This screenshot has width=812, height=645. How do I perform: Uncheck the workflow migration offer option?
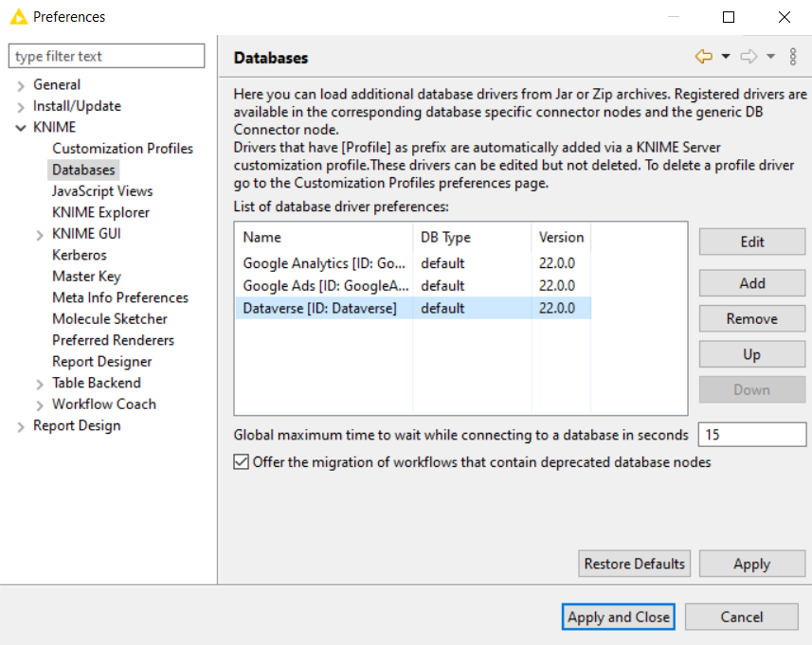pyautogui.click(x=241, y=462)
